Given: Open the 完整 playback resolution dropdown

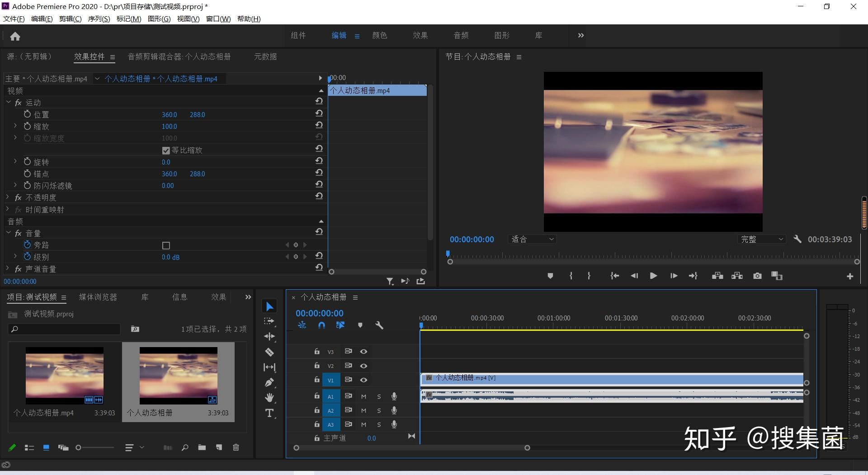Looking at the screenshot, I should [762, 239].
